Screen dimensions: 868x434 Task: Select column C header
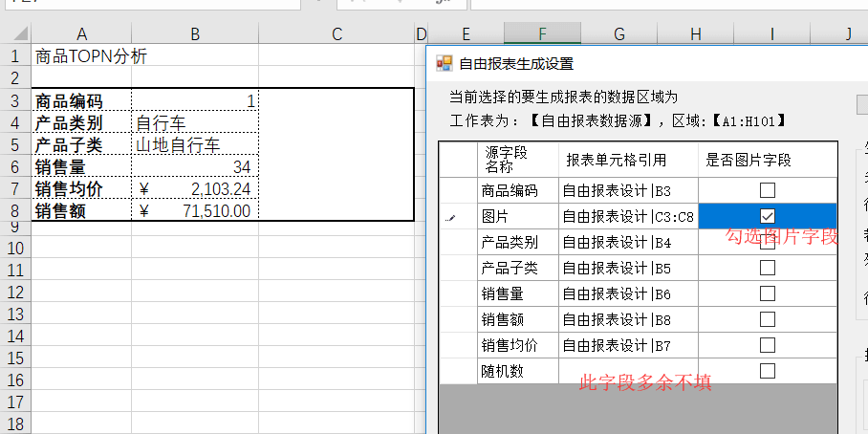336,33
